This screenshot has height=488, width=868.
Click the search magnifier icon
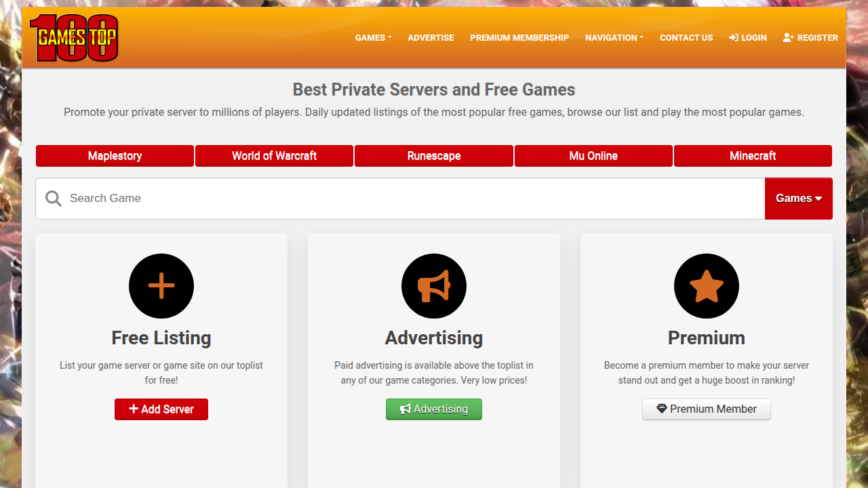pos(53,199)
